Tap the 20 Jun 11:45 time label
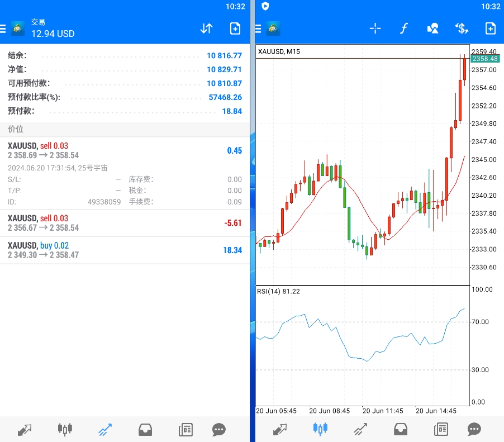 coord(383,411)
